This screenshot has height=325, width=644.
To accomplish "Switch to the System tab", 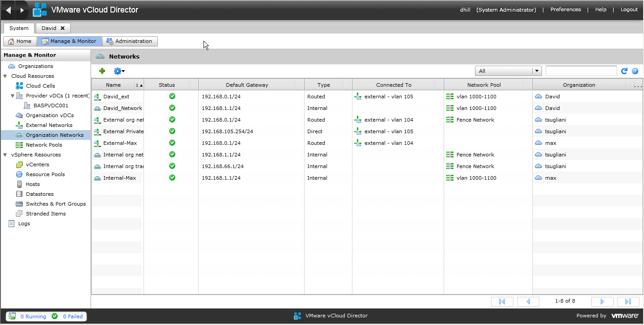I will click(x=19, y=28).
